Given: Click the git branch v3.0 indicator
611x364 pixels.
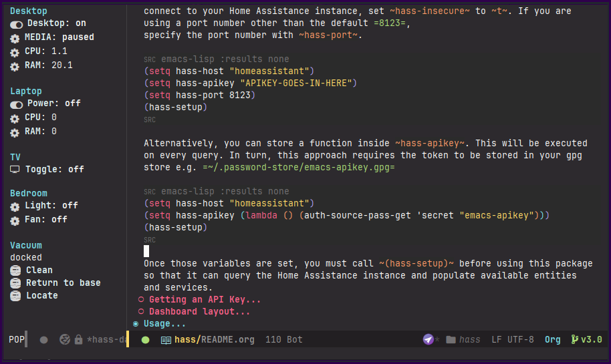Looking at the screenshot, I should (x=586, y=339).
